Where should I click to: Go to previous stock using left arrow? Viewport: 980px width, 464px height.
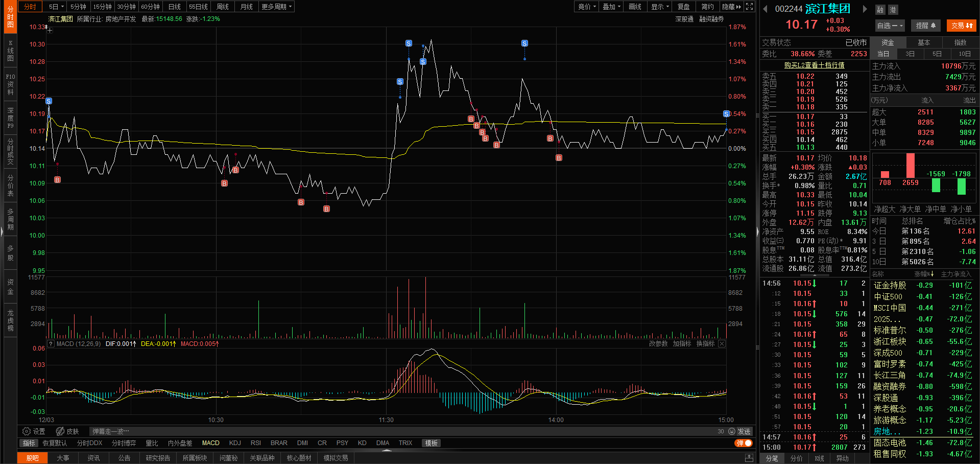click(765, 9)
